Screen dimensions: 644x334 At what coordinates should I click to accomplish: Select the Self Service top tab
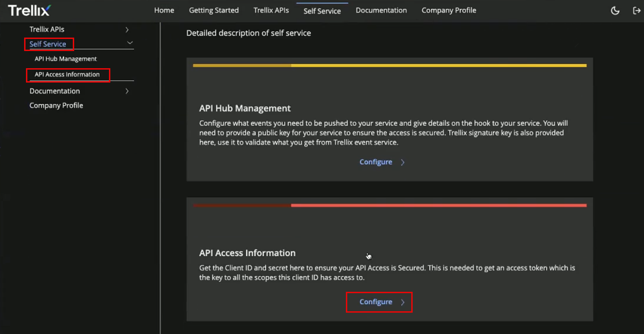(x=322, y=11)
